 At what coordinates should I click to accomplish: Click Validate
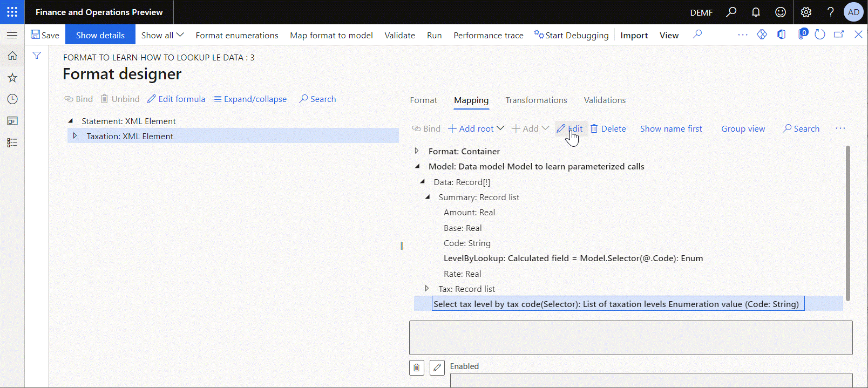coord(400,35)
